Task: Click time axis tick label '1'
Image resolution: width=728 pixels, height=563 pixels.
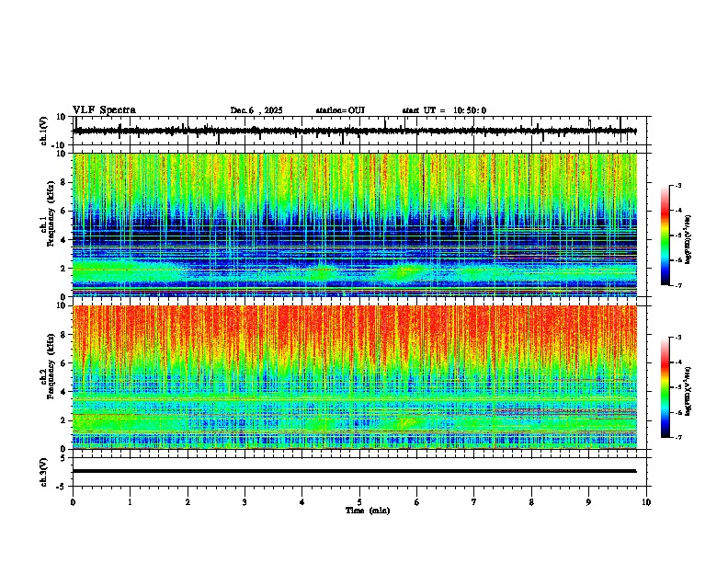Action: click(130, 502)
